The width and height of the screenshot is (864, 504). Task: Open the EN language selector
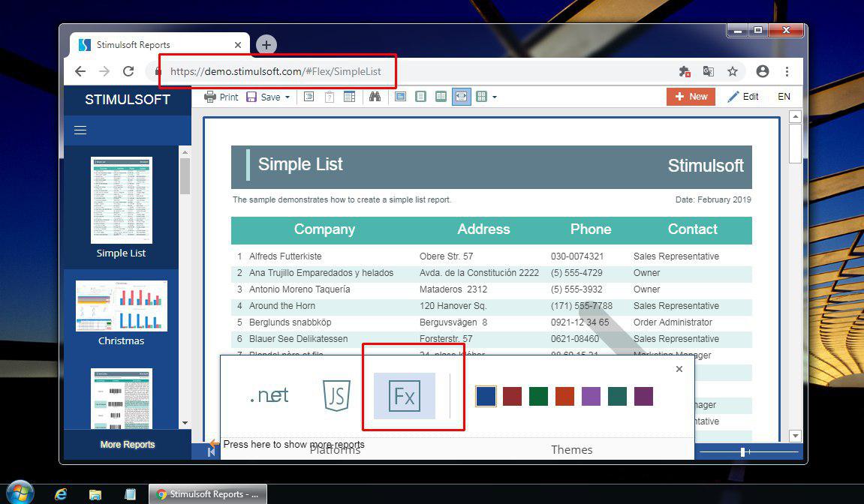pyautogui.click(x=784, y=97)
